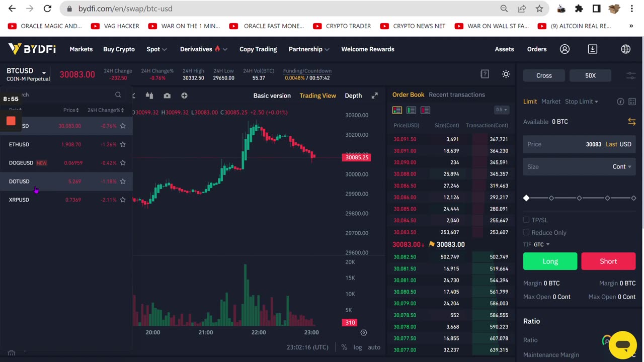The height and width of the screenshot is (362, 644).
Task: Favorite the BTCUSD pair star
Action: click(122, 126)
